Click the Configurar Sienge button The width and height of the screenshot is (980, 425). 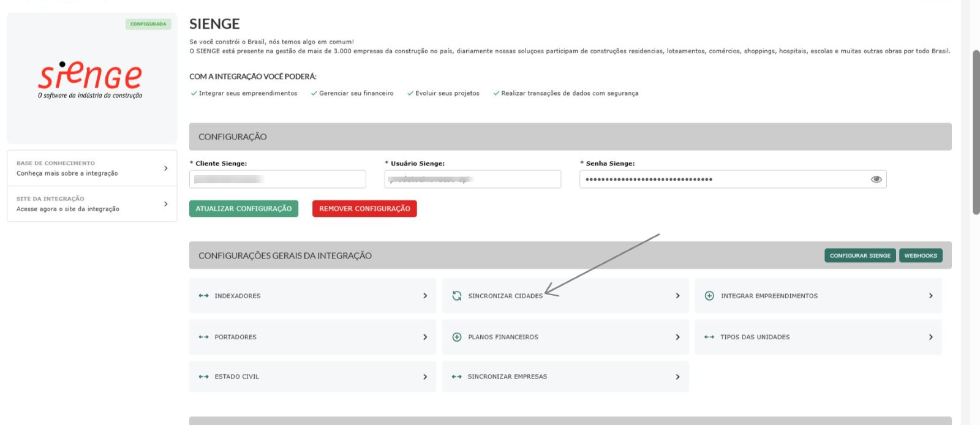pyautogui.click(x=860, y=255)
